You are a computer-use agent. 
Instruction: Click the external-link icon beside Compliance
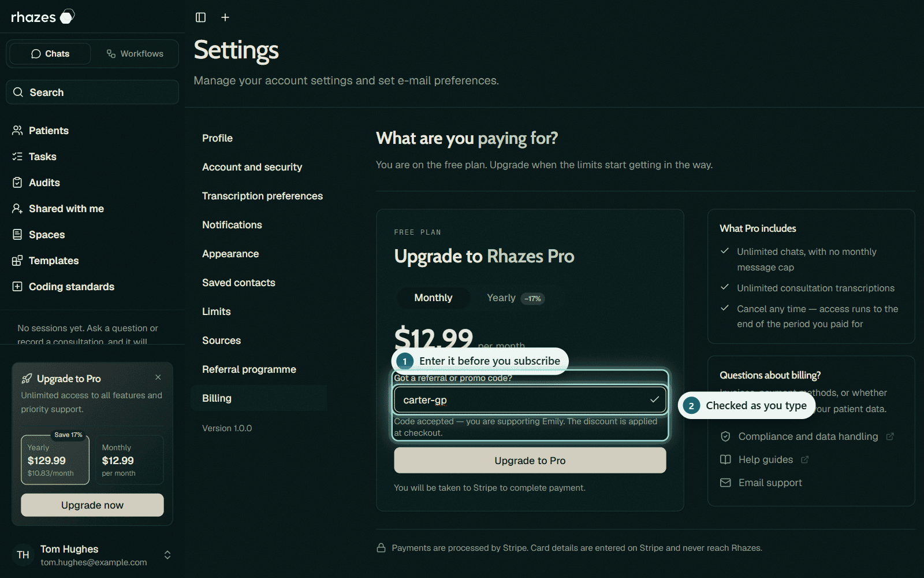890,436
